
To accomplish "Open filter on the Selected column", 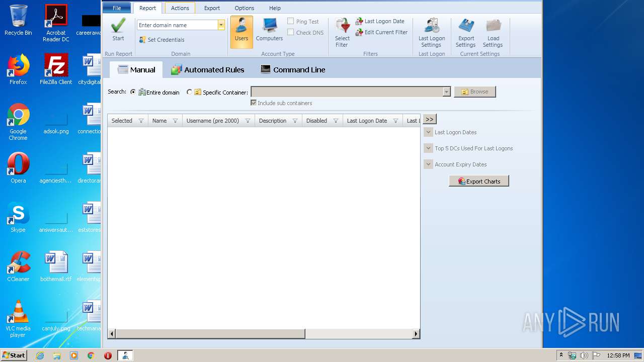I will point(141,121).
